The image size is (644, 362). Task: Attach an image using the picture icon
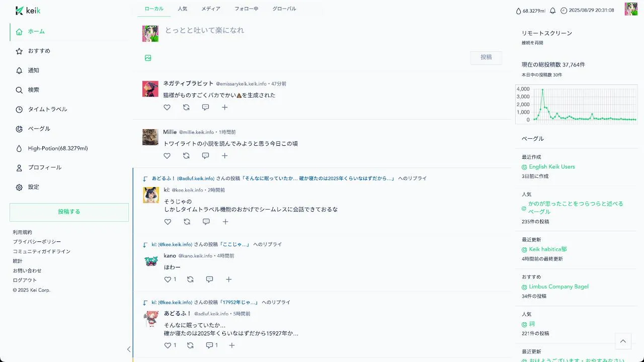point(148,58)
